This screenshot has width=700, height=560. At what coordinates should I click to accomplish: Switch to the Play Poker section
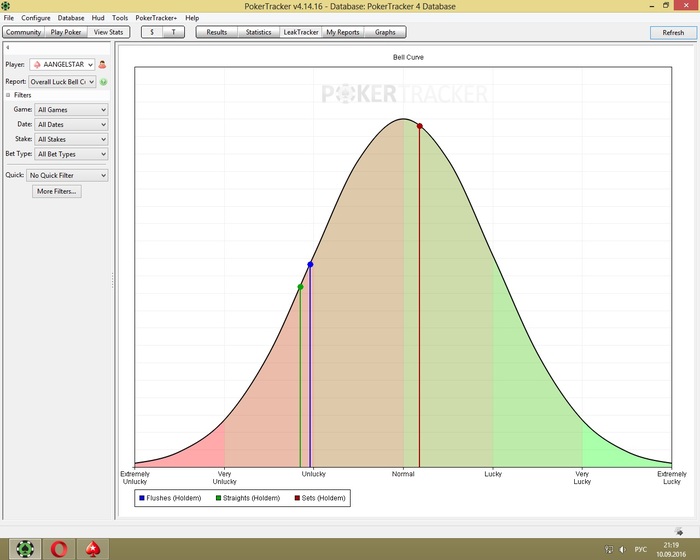click(66, 32)
